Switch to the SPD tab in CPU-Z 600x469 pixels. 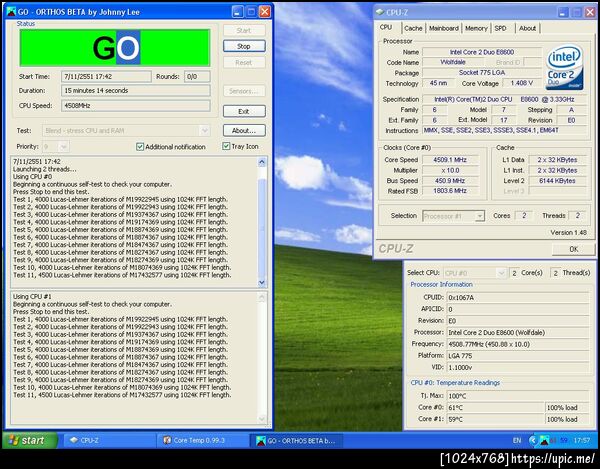500,28
